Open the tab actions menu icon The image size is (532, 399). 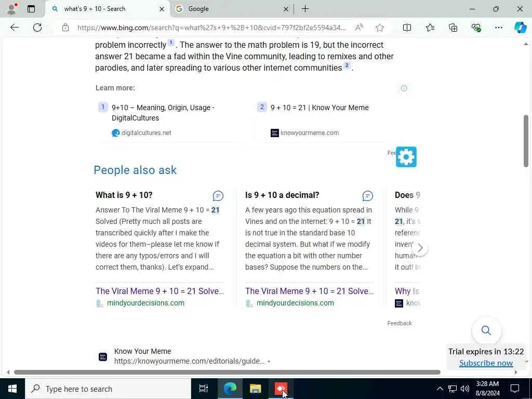(31, 9)
